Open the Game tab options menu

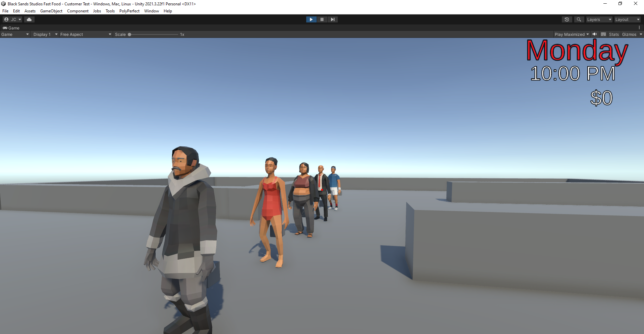[x=640, y=27]
